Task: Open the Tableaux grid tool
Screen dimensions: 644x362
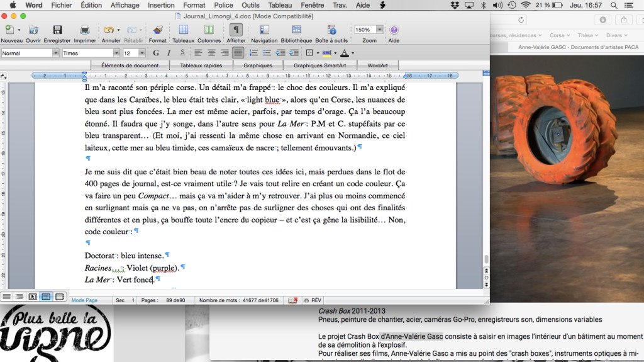Action: (183, 30)
